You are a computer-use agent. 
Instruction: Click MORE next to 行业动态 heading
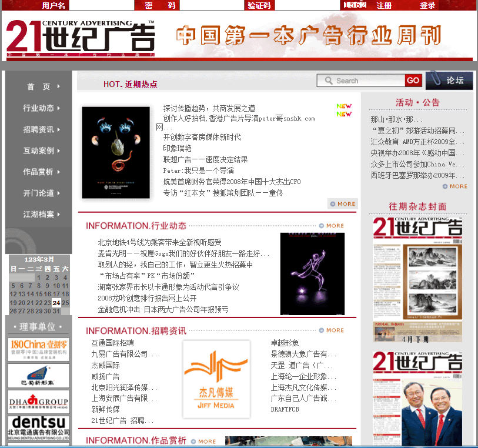[332, 226]
